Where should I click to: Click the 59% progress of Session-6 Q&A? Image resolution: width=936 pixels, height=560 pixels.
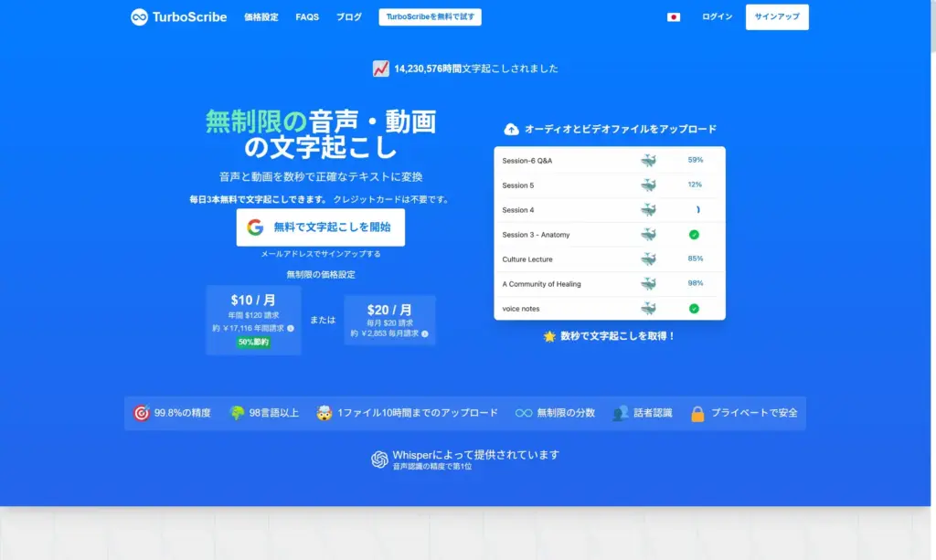coord(696,160)
